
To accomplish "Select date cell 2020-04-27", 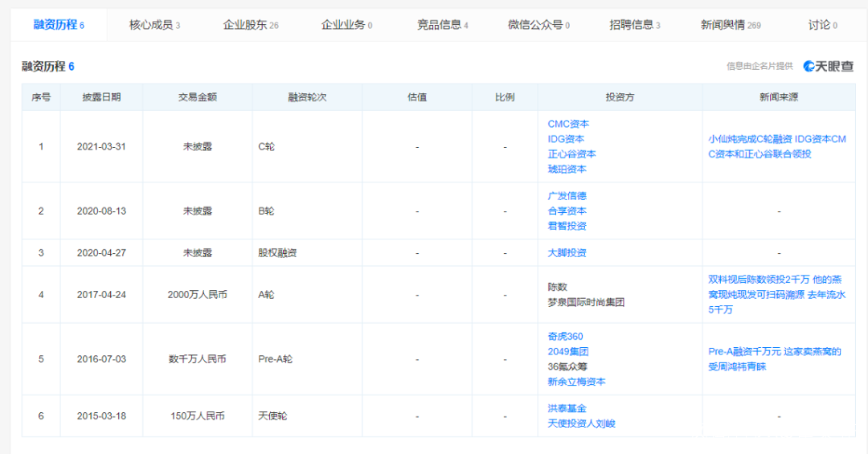I will [x=101, y=253].
